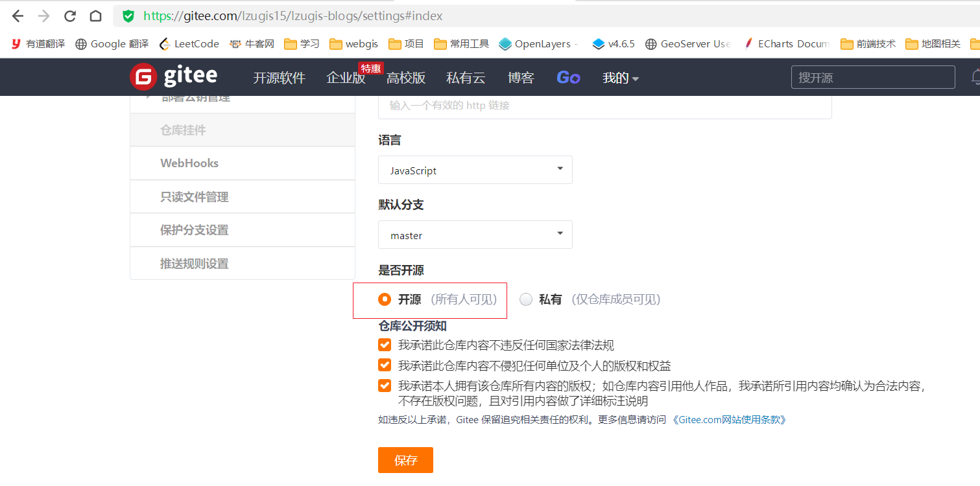This screenshot has height=486, width=980.
Task: Reload the current page
Action: [69, 16]
